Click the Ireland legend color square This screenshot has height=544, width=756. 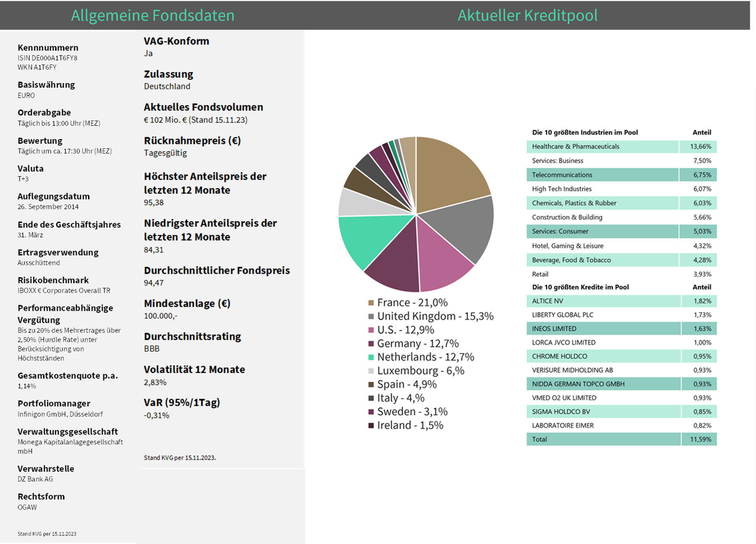[x=371, y=426]
